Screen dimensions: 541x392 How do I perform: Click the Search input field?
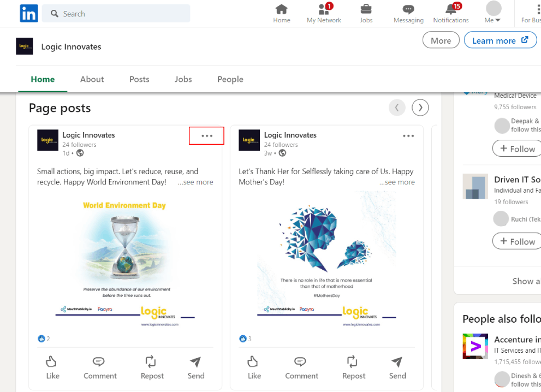116,14
